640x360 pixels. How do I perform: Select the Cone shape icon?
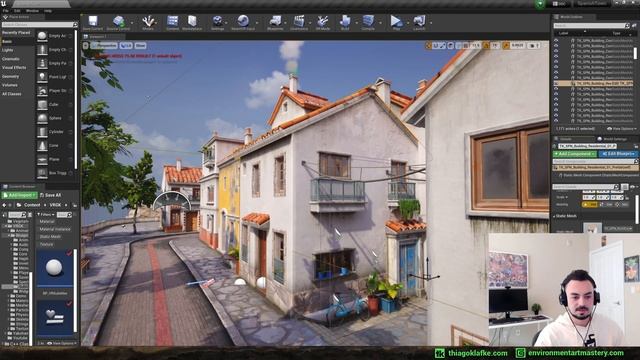click(x=42, y=145)
